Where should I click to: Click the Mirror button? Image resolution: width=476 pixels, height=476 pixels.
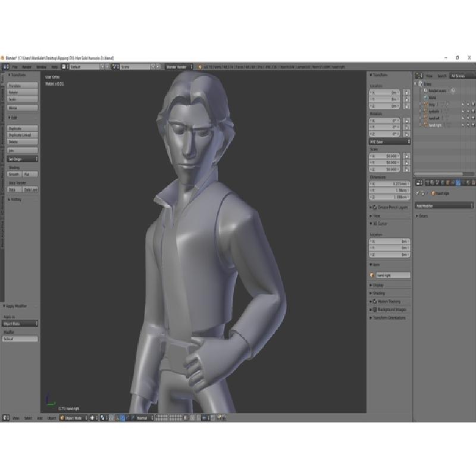point(23,108)
